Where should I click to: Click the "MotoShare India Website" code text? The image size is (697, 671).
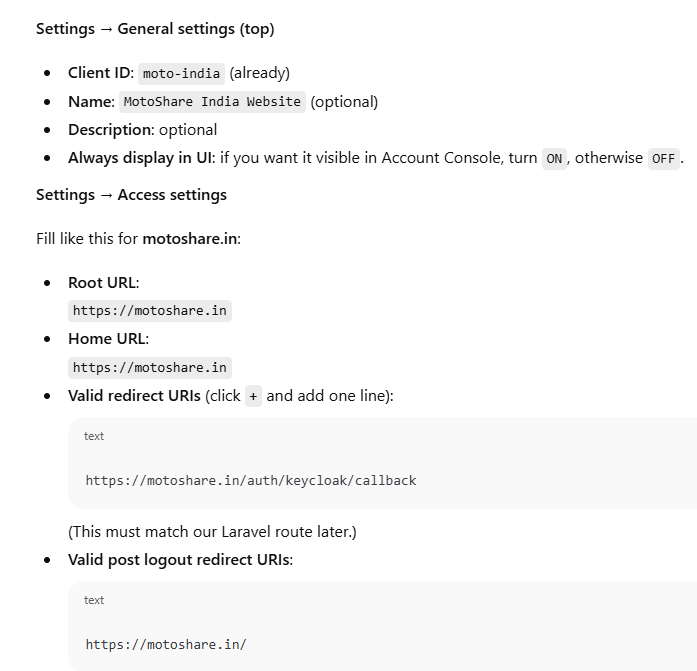tap(212, 102)
